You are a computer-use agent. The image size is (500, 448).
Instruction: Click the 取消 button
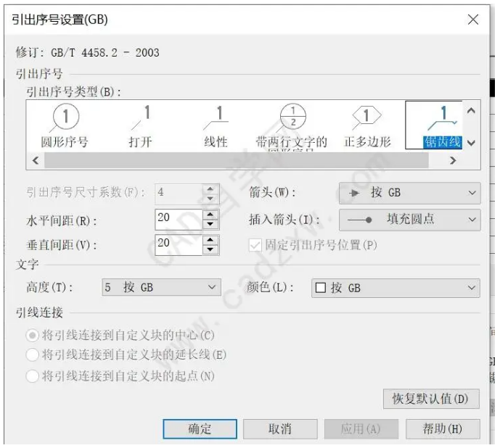[x=280, y=429]
